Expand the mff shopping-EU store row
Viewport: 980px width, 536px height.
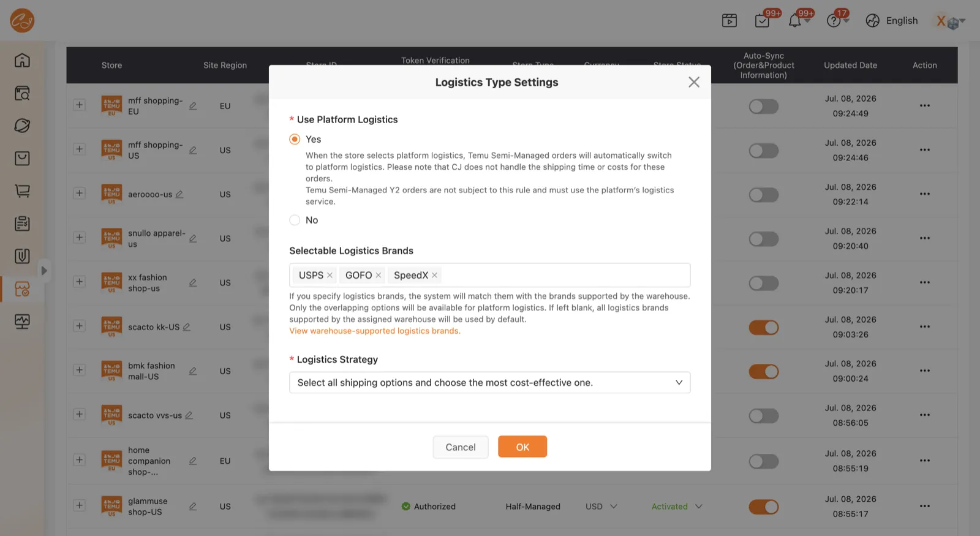click(x=79, y=105)
